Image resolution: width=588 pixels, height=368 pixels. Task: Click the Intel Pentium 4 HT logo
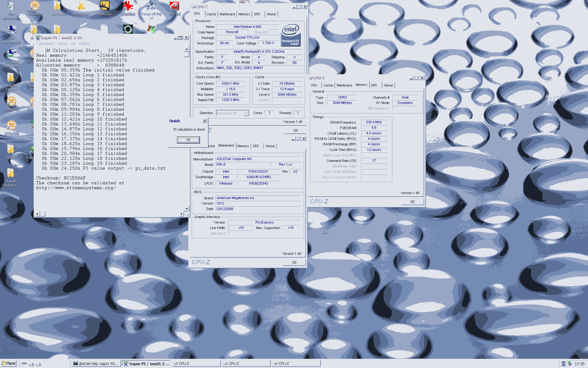coord(290,35)
